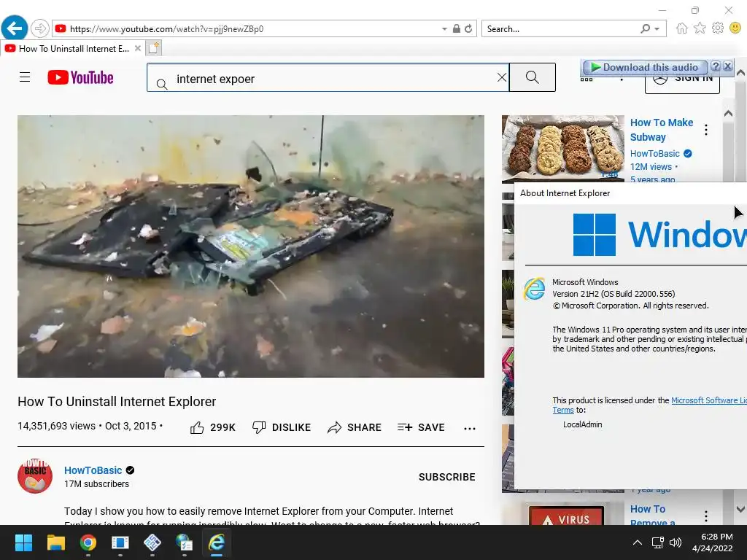The width and height of the screenshot is (747, 560).
Task: Open the YouTube hamburger guide menu
Action: pos(25,77)
